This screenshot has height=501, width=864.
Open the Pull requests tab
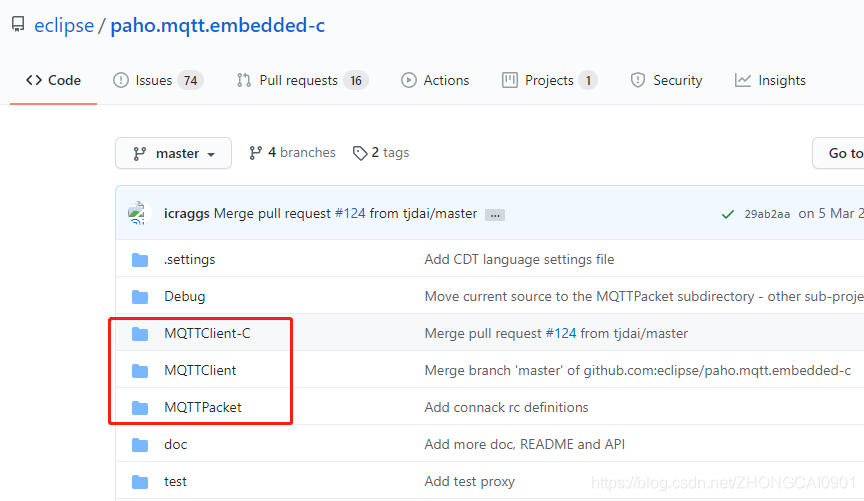(x=302, y=80)
